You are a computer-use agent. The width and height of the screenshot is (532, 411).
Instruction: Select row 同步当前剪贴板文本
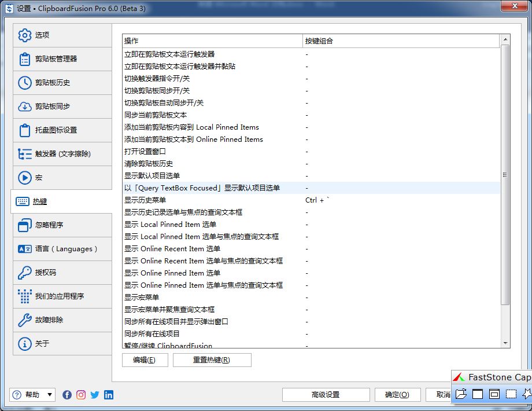[x=311, y=115]
